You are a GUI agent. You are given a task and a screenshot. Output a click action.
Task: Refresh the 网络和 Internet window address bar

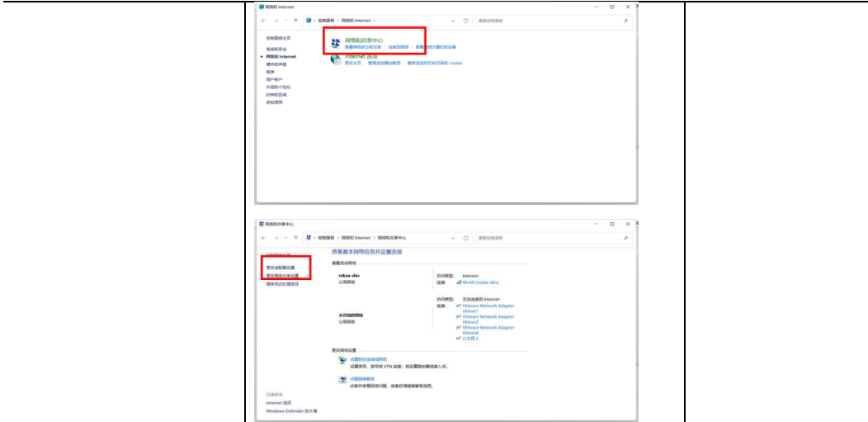[466, 21]
